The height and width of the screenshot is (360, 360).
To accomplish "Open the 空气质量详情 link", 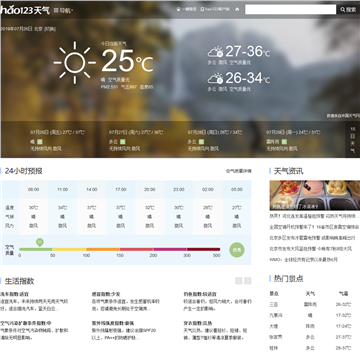I will [x=239, y=171].
